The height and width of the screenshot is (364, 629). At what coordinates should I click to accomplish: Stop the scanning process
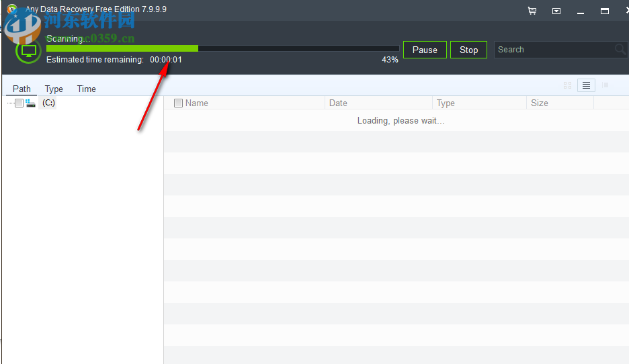pos(468,50)
